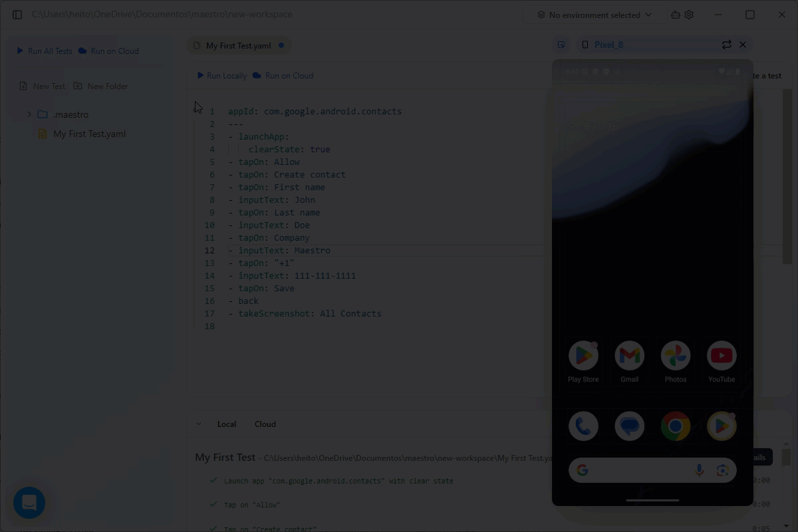Click Run All Tests in sidebar
The height and width of the screenshot is (532, 798).
(44, 51)
